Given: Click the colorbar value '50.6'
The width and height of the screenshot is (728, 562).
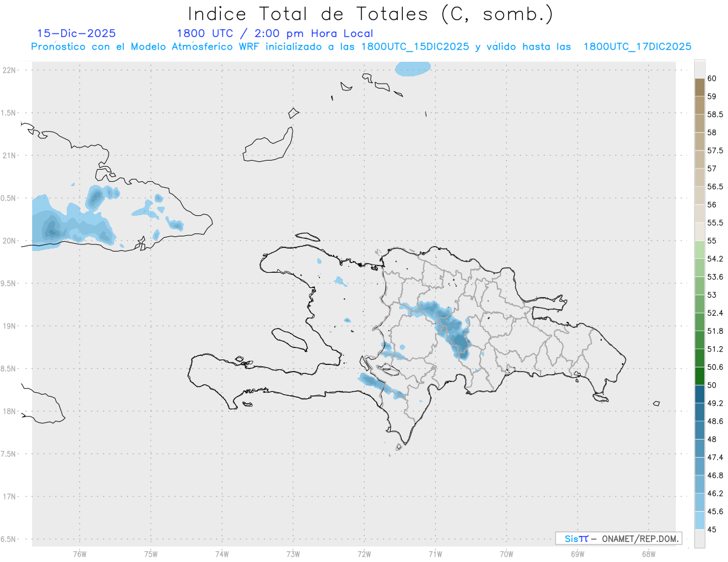Looking at the screenshot, I should point(715,367).
